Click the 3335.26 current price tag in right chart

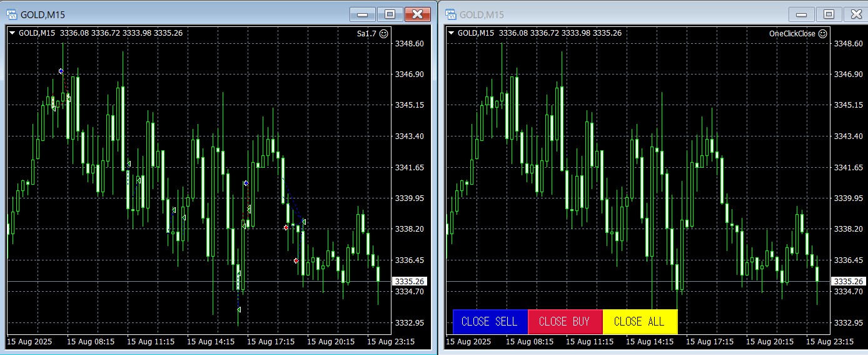tap(848, 282)
